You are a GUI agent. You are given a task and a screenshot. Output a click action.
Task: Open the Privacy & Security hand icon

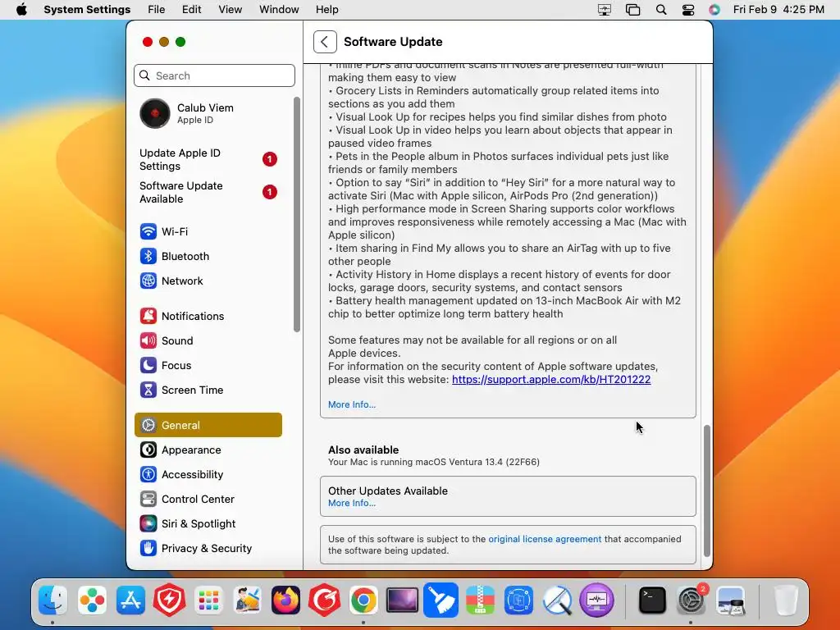pos(148,549)
